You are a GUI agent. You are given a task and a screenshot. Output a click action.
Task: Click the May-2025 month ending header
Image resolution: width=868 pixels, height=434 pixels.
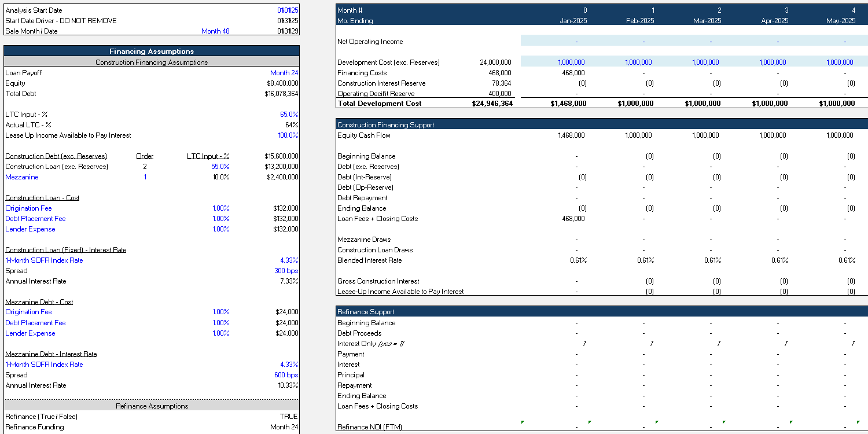coord(841,21)
